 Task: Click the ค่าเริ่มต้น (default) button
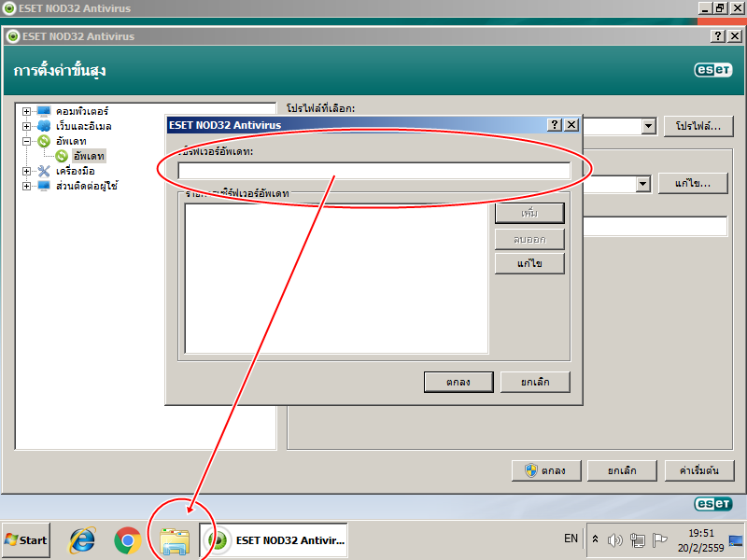698,470
